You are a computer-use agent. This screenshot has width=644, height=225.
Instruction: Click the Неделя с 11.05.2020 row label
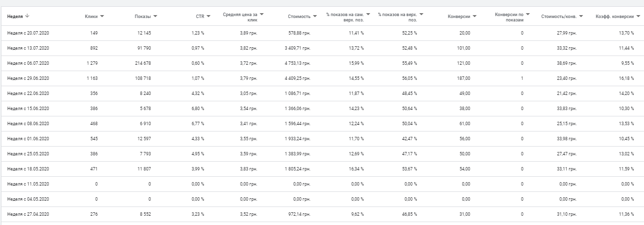pos(28,184)
